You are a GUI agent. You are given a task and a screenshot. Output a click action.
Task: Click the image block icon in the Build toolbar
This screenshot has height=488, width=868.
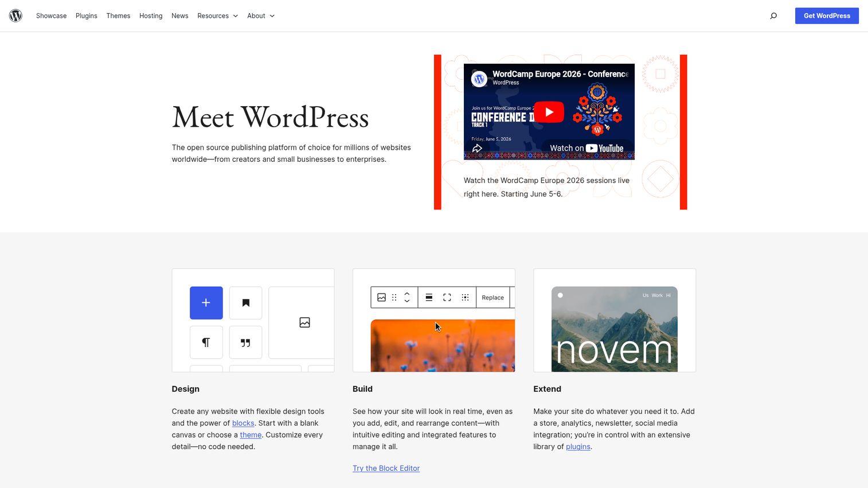pyautogui.click(x=381, y=297)
